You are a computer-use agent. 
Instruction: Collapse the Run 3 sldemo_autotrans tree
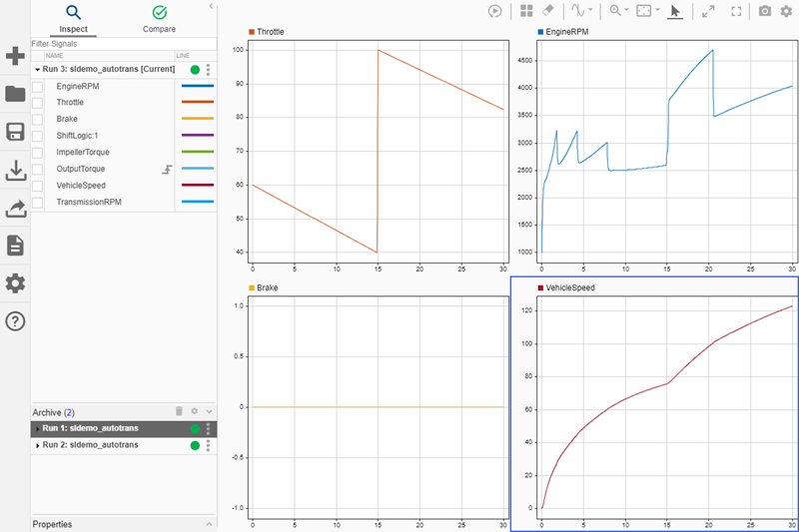click(38, 70)
